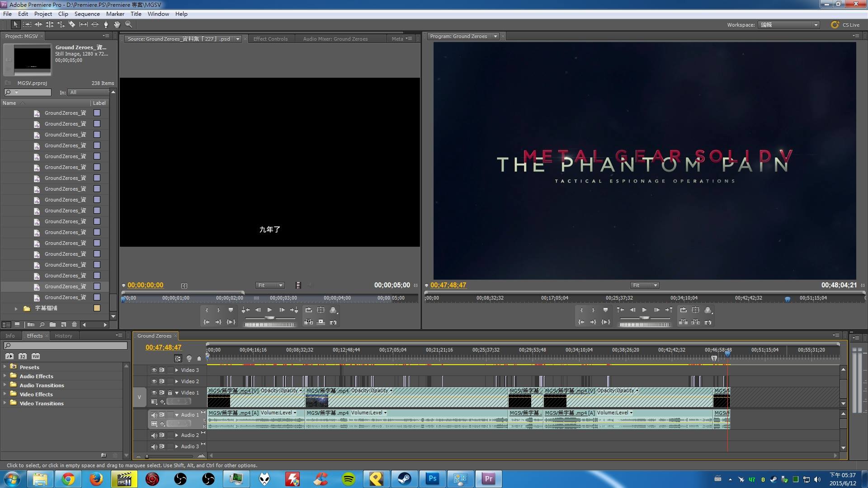
Task: Select the Zoom tool
Action: coord(129,24)
